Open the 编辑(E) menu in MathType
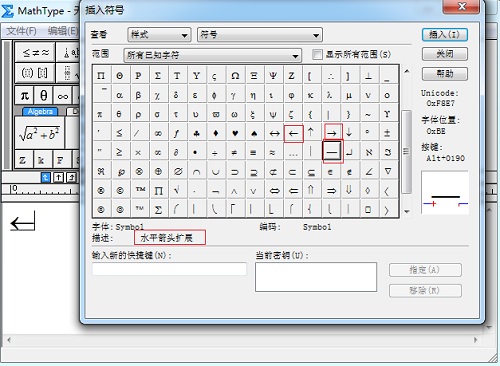The width and height of the screenshot is (500, 366). 63,31
